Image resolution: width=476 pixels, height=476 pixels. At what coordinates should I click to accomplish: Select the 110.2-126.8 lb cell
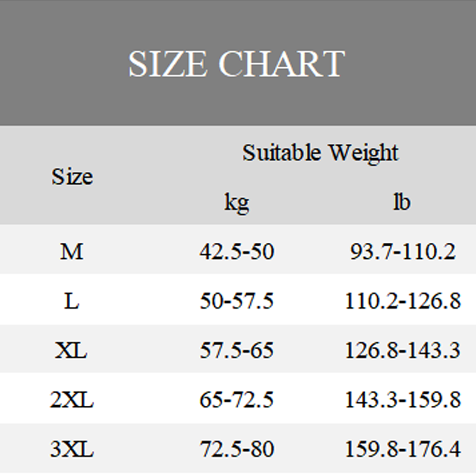403,301
